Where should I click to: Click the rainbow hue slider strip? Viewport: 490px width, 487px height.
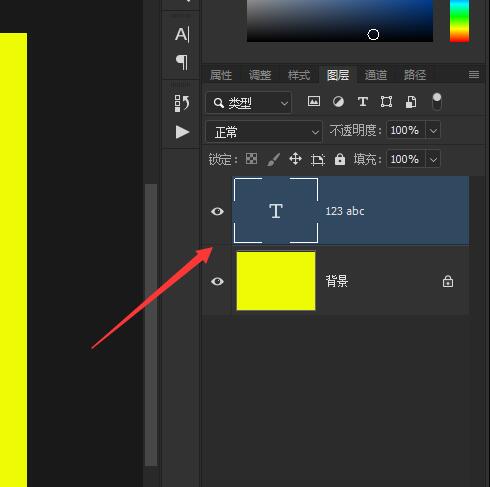[459, 21]
